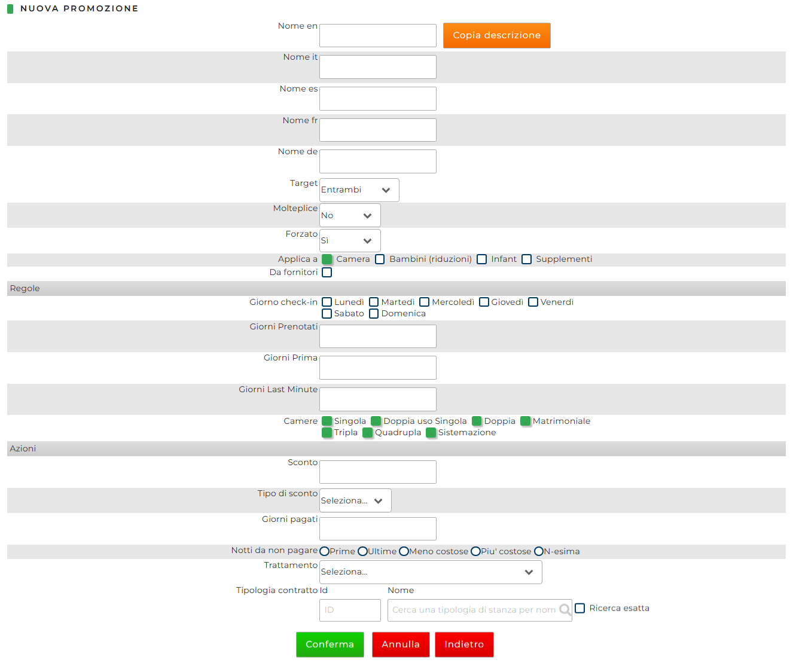Choose the N-esima radio button
The height and width of the screenshot is (672, 790).
pos(538,551)
